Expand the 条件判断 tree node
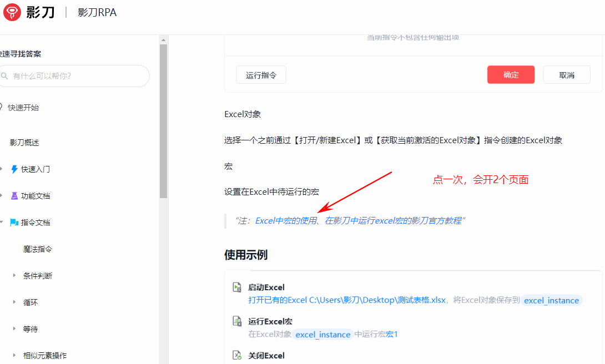Screen dimensions: 605x364 [14, 275]
